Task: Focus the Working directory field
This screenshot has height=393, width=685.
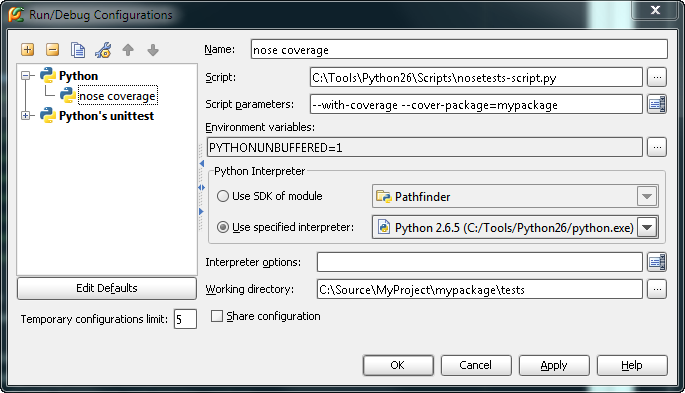Action: pyautogui.click(x=480, y=289)
